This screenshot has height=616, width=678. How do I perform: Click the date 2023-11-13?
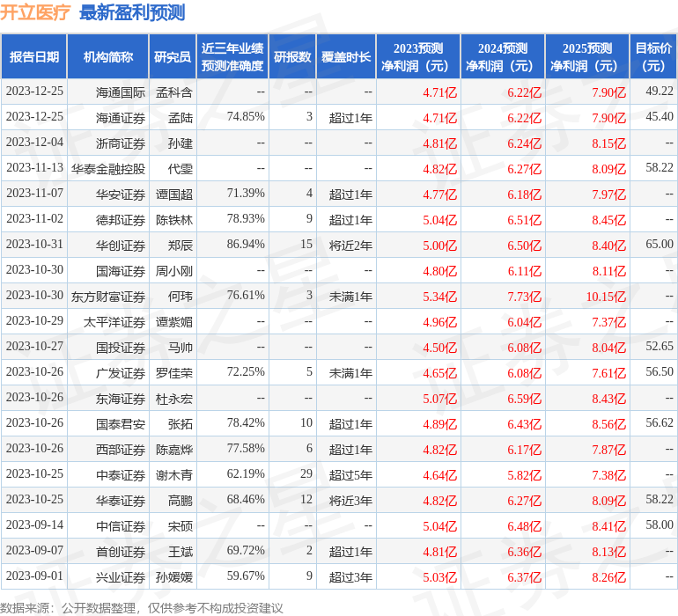point(34,167)
